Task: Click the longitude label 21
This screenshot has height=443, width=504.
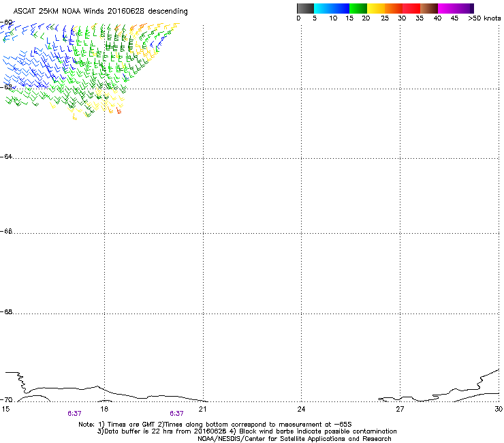Action: [x=202, y=409]
